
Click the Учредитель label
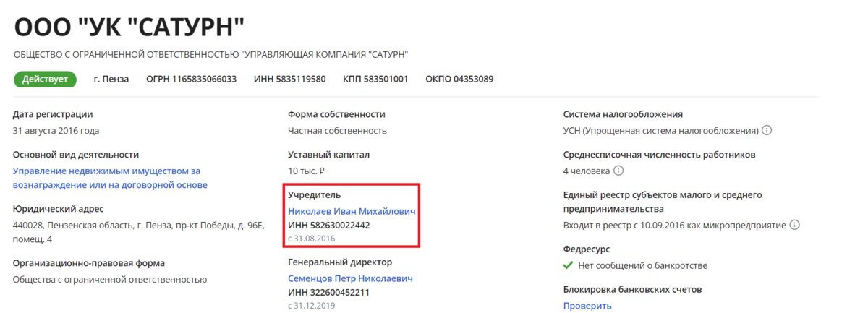[x=314, y=195]
